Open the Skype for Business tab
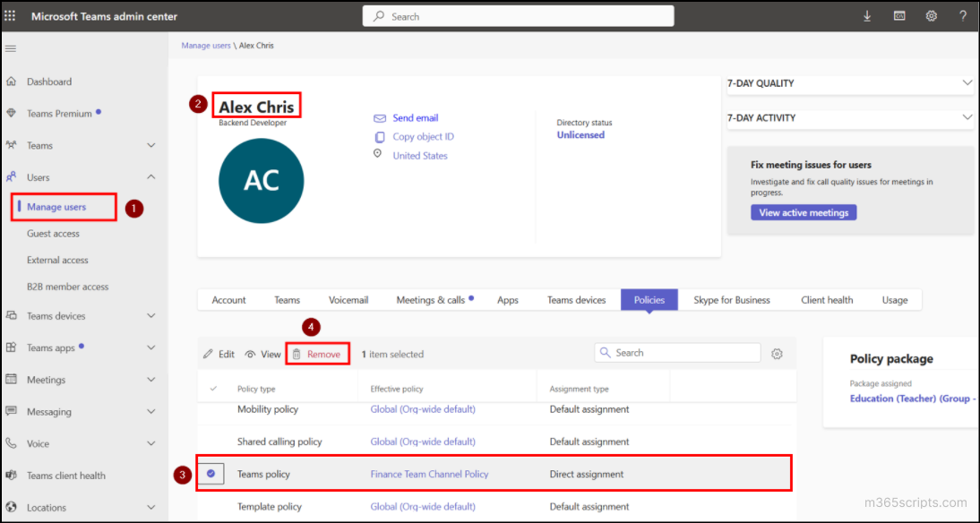 click(731, 300)
